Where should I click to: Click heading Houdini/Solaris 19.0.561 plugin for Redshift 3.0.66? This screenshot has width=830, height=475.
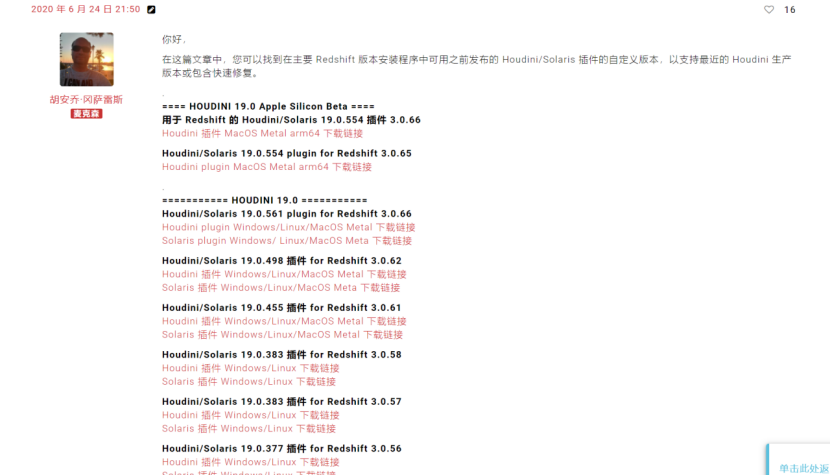[287, 214]
